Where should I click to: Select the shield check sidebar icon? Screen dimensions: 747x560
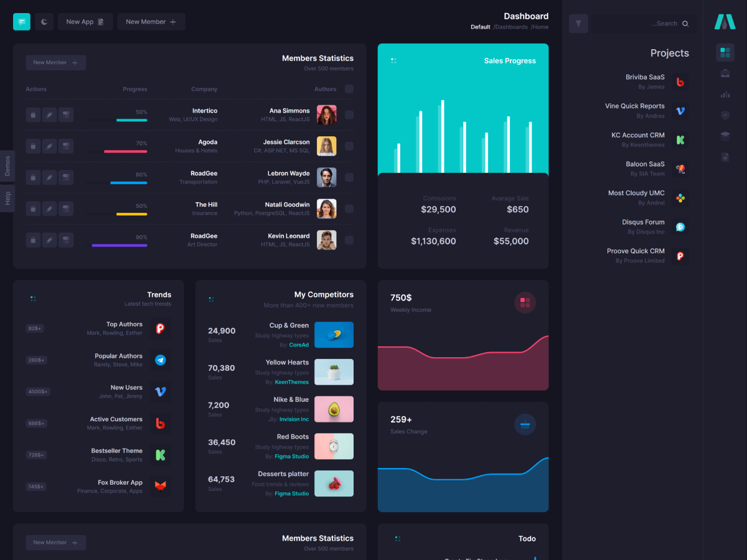(725, 115)
